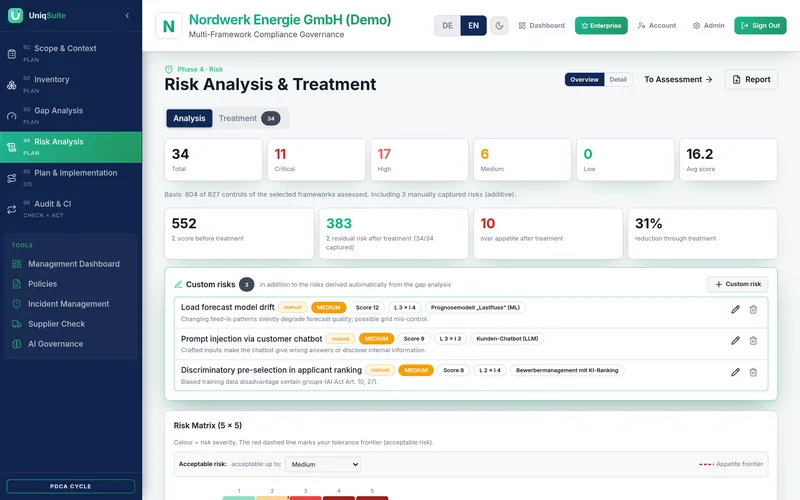Click the Nordwerk N company logo
The image size is (800, 500).
[x=168, y=26]
